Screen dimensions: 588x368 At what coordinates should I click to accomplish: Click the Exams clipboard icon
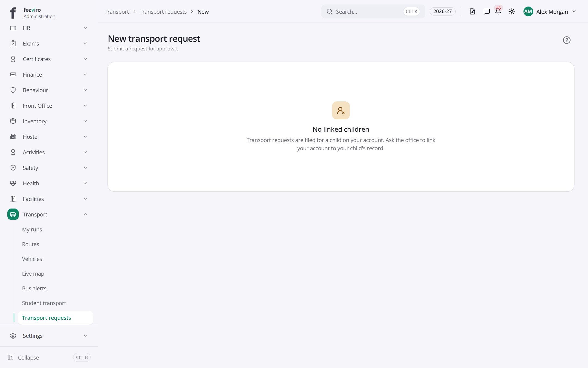[13, 43]
